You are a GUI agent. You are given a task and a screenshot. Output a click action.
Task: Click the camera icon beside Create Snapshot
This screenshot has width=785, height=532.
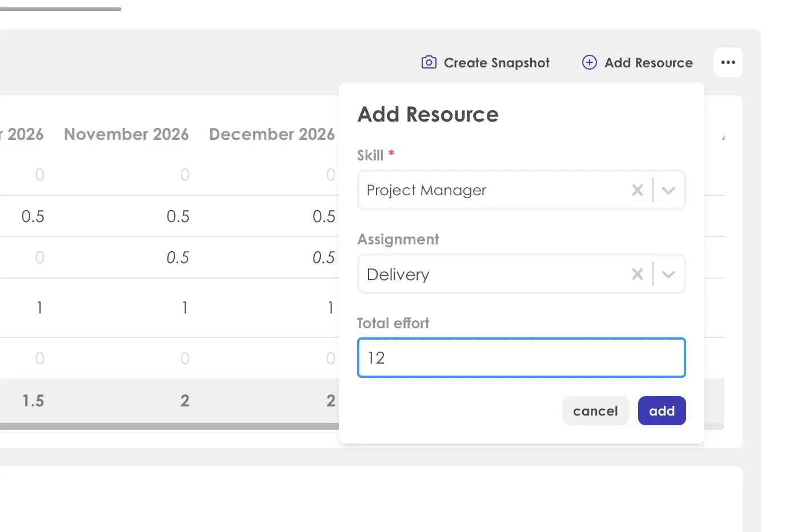[428, 62]
